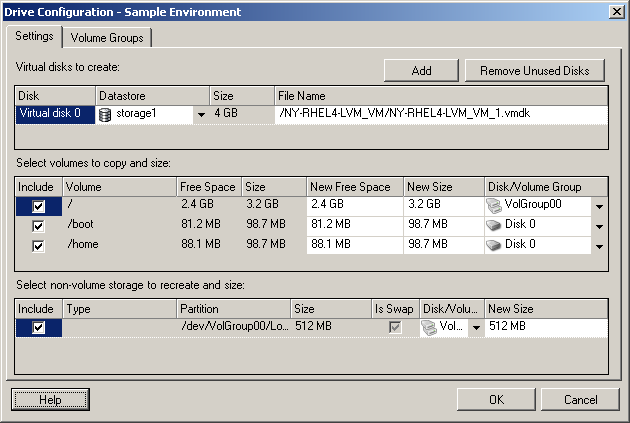Select the Settings tab

35,37
